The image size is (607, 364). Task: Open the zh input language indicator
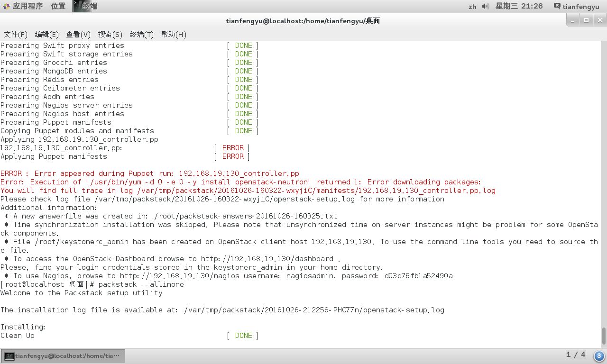tap(472, 7)
